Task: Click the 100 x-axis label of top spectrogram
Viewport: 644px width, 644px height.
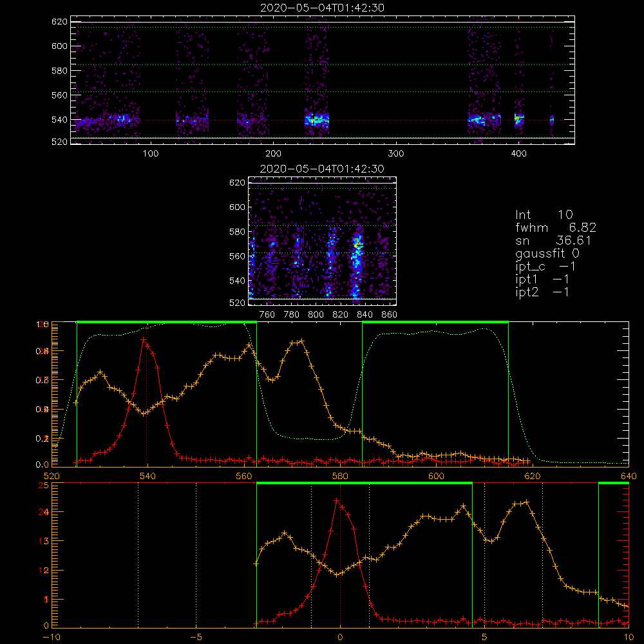Action: pyautogui.click(x=151, y=154)
